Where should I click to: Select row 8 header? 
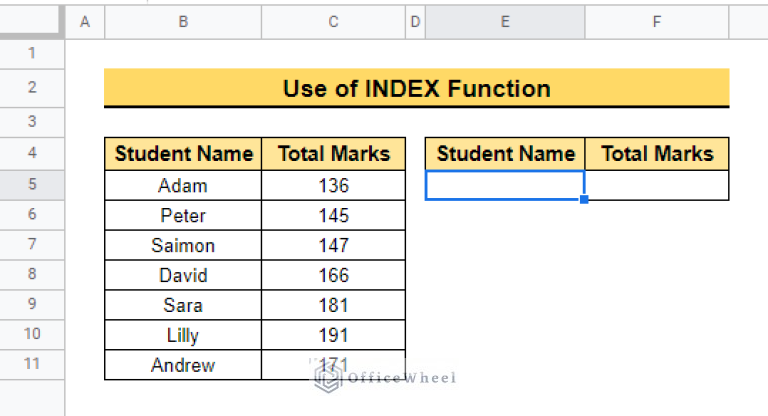(x=32, y=274)
